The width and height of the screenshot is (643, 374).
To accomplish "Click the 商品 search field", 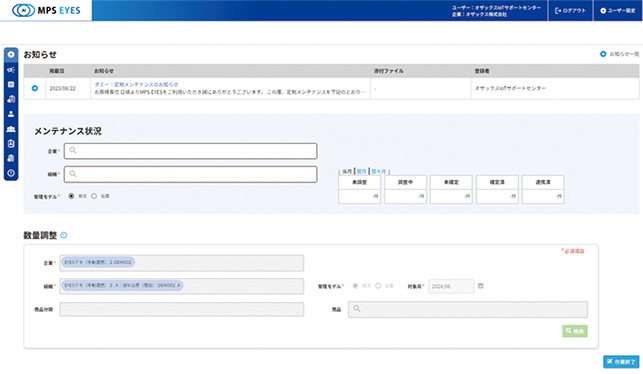I will (468, 309).
